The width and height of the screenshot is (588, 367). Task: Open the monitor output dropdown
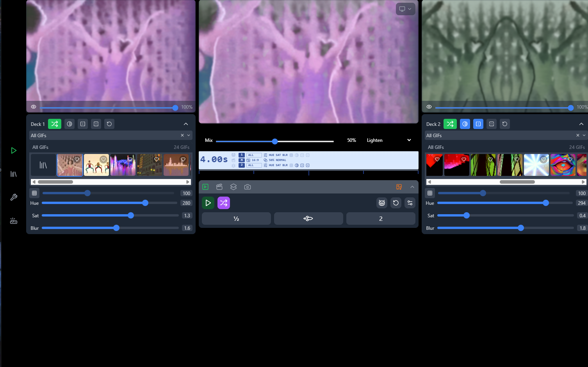tap(405, 9)
